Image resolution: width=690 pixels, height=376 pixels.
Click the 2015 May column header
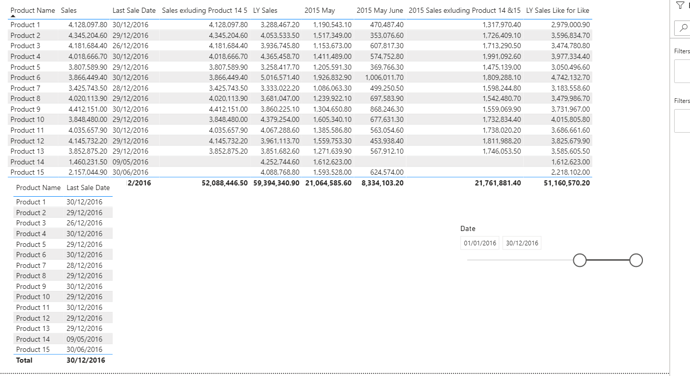tap(319, 10)
